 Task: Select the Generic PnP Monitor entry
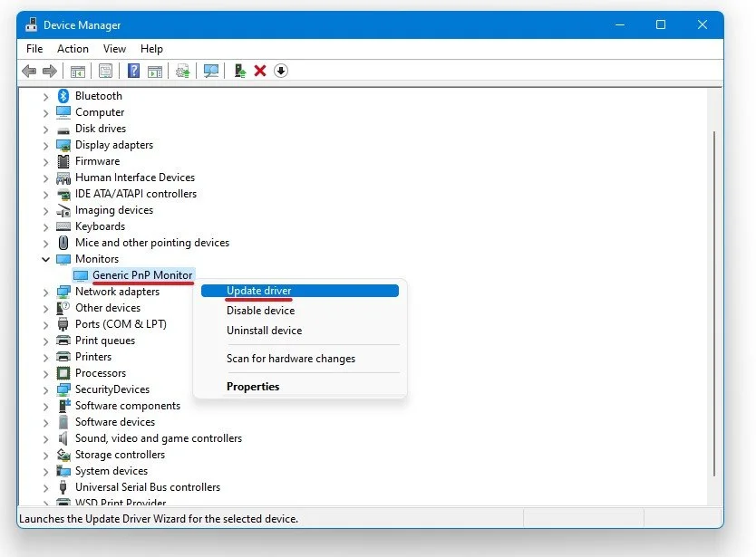point(142,275)
